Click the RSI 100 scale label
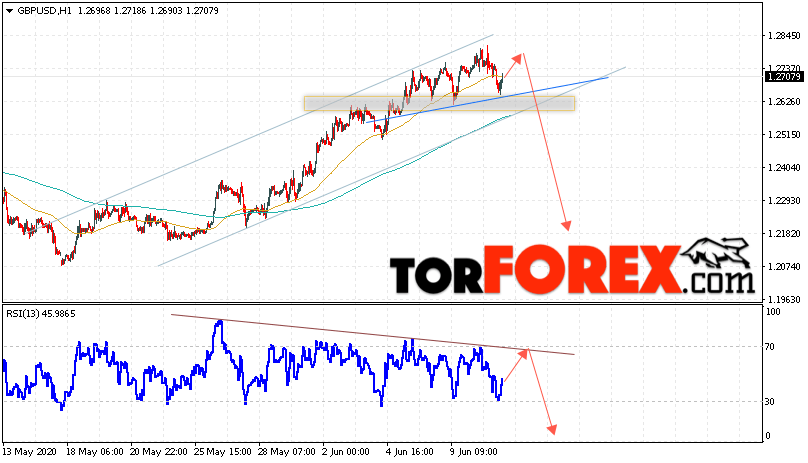 (x=773, y=312)
